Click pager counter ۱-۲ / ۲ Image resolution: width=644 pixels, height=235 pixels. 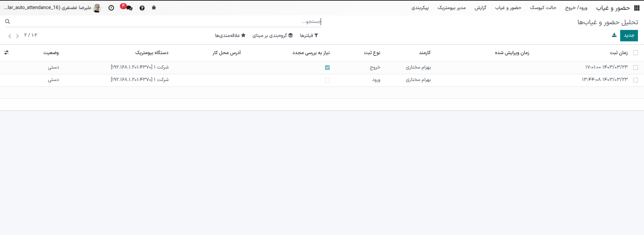31,35
